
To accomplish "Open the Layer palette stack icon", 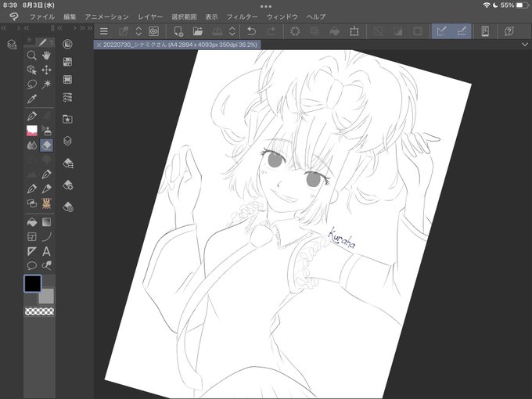I will pyautogui.click(x=67, y=141).
